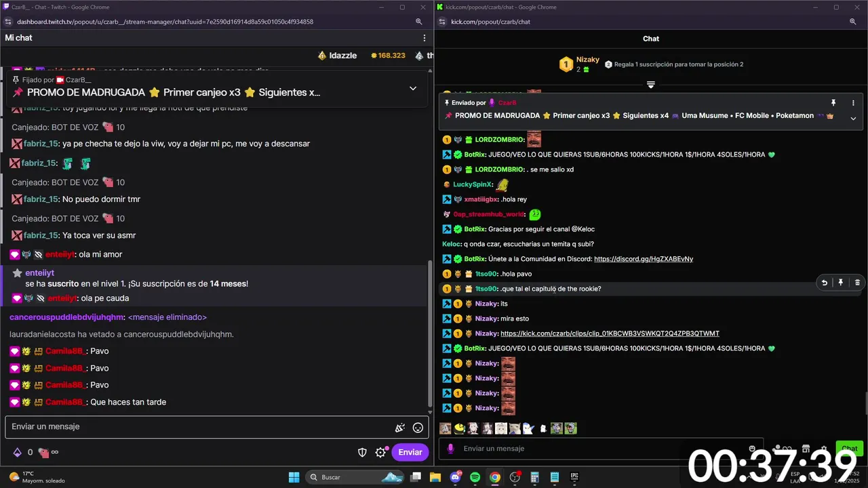Open Task View on the taskbar
Screen dimensions: 868x488
[416, 477]
